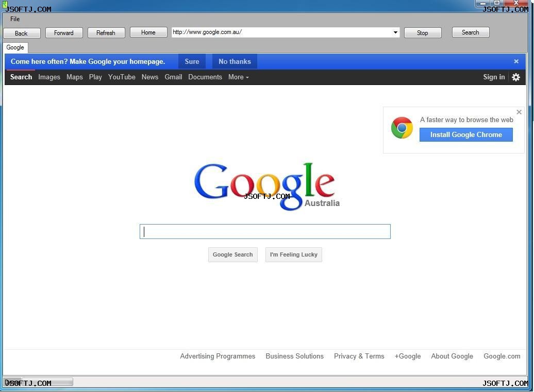Stop the page loading
The image size is (534, 392).
423,32
